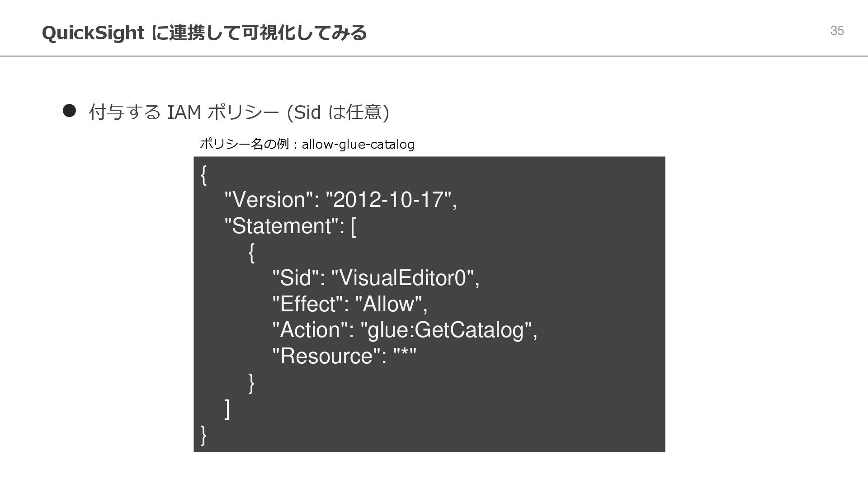Click the text '(Sid は任意)' in the bullet
Screen dimensions: 868x488
coord(338,112)
